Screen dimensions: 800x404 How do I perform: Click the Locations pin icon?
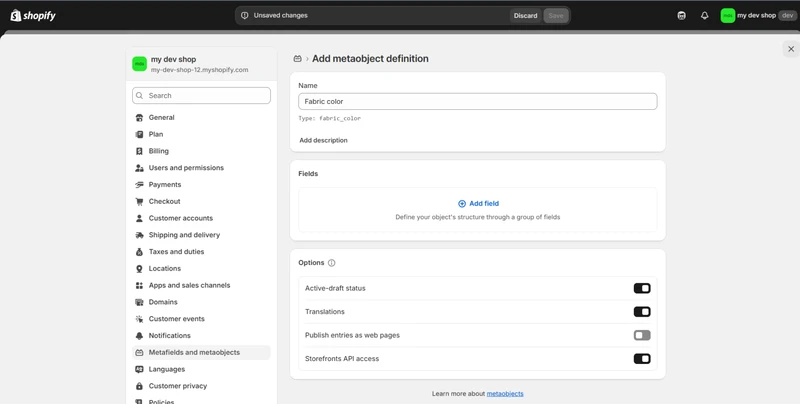click(139, 269)
